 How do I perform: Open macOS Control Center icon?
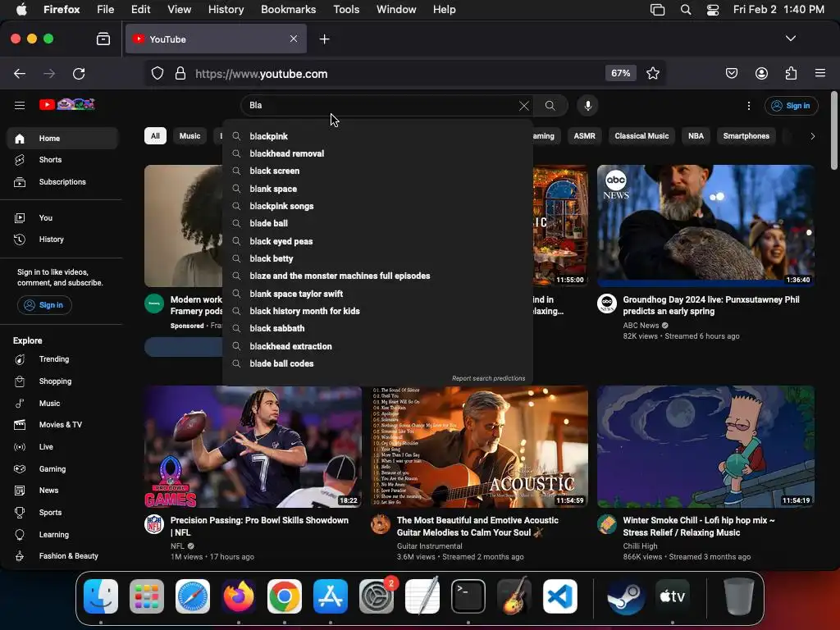point(713,10)
